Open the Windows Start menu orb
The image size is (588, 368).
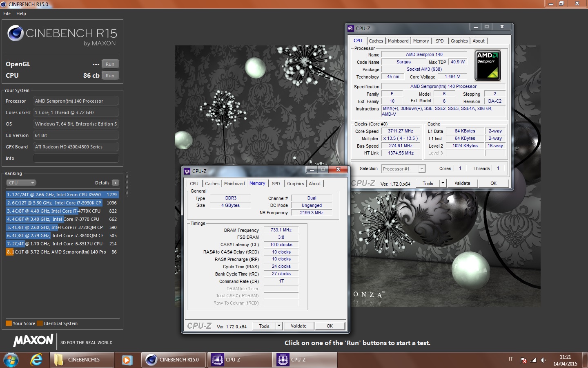pos(11,360)
